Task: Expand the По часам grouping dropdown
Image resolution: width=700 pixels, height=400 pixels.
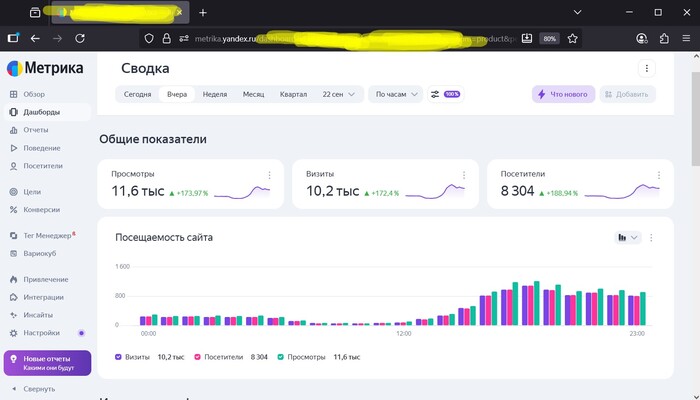Action: (395, 94)
